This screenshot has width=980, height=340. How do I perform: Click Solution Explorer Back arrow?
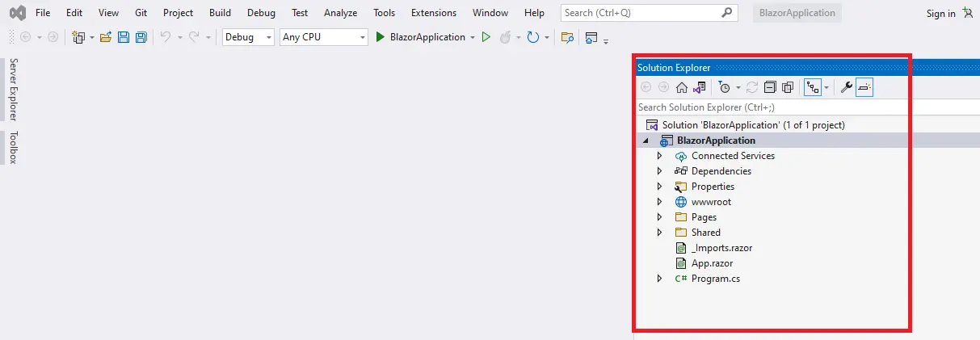(x=646, y=87)
